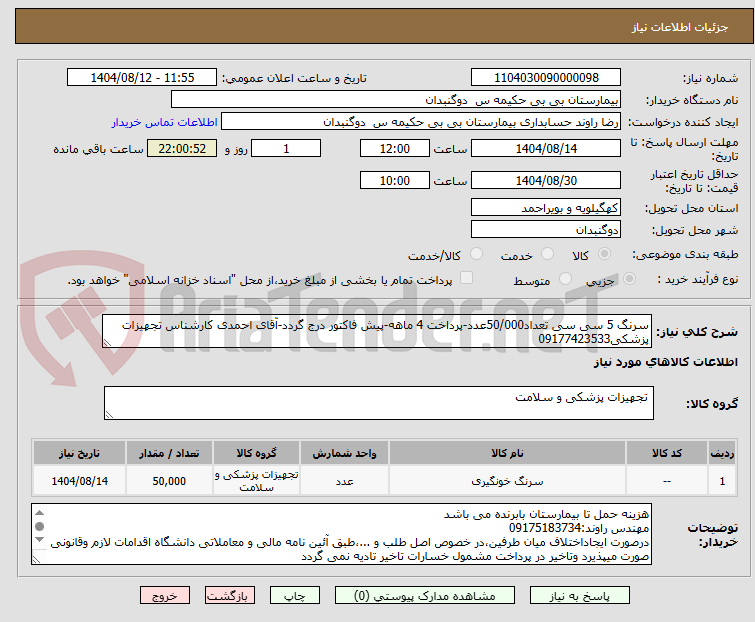The image size is (755, 622).
Task: Click the 10:00 validity time field
Action: 394,181
